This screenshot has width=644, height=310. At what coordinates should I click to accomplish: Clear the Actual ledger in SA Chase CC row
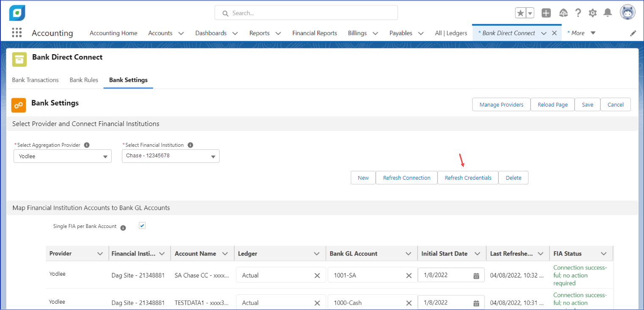[317, 275]
